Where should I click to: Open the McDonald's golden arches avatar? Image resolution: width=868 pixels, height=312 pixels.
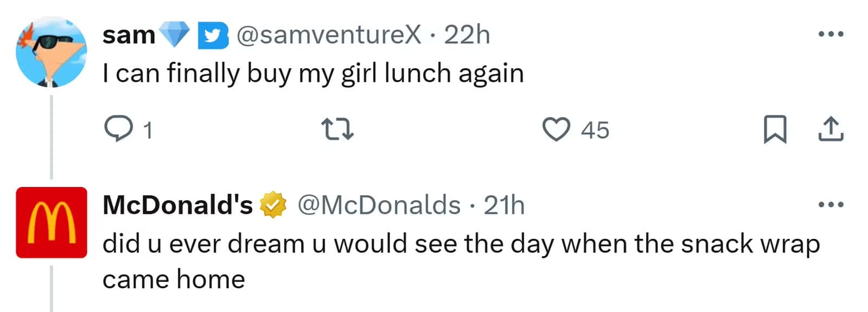52,222
